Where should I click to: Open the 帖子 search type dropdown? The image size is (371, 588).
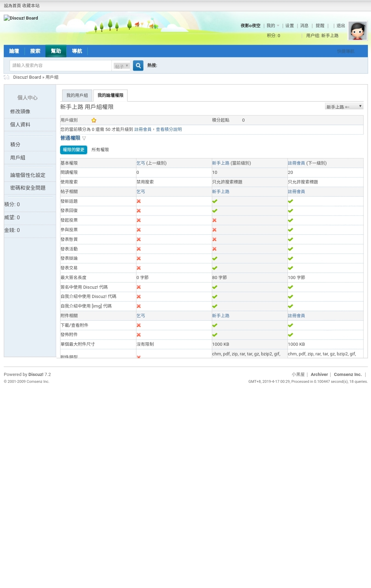coord(122,66)
